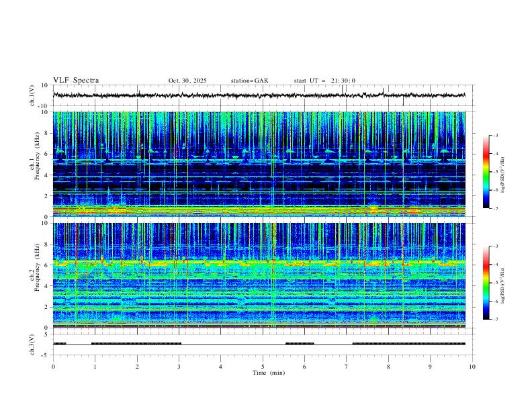The width and height of the screenshot is (532, 411).
Task: Click the ch.1 spectrogram panel
Action: point(259,164)
